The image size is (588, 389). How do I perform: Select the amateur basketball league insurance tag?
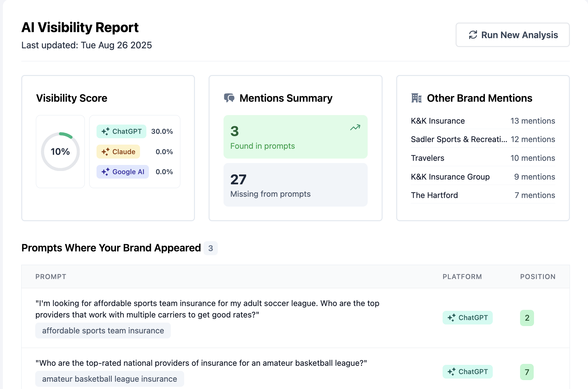(110, 379)
